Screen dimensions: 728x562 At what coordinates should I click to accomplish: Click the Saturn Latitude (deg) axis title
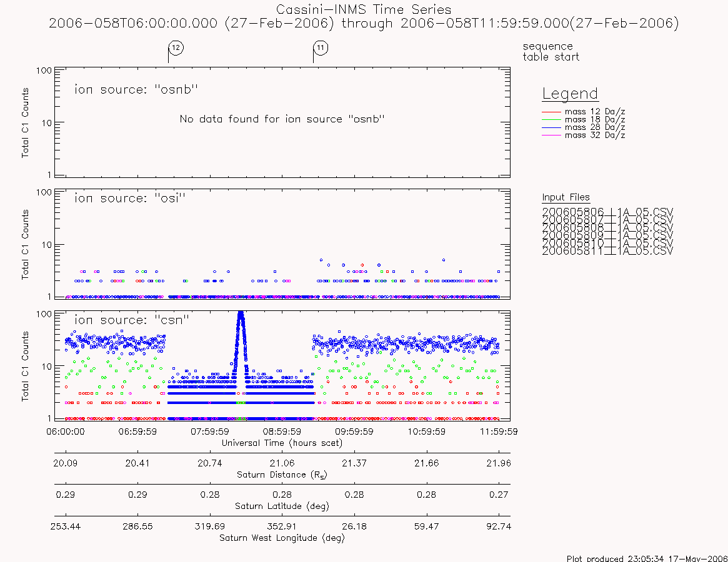tap(282, 506)
